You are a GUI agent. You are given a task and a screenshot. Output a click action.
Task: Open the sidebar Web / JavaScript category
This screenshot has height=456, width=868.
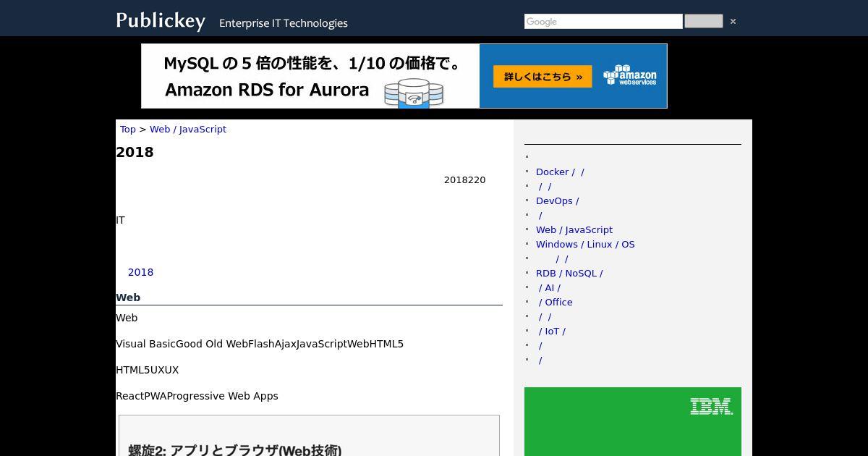click(x=574, y=229)
